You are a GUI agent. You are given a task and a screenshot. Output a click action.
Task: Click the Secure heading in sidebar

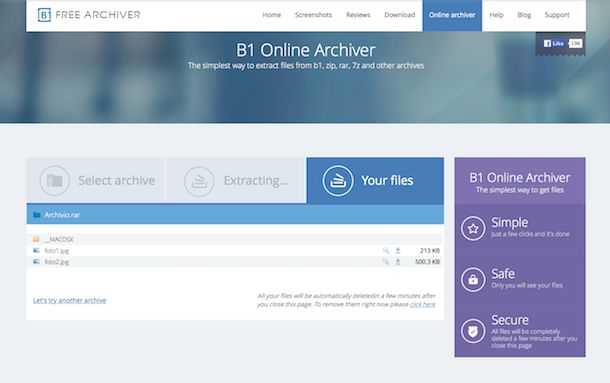pos(510,320)
